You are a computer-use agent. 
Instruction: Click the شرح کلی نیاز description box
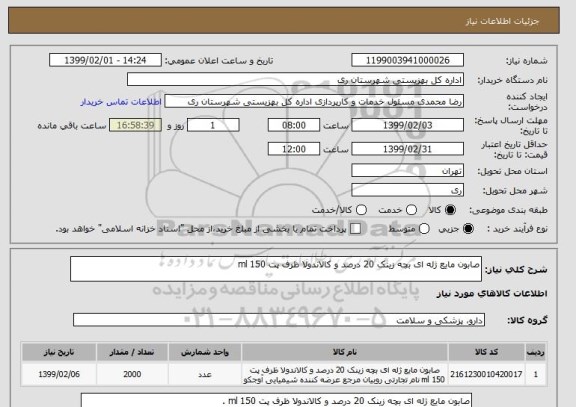[276, 269]
